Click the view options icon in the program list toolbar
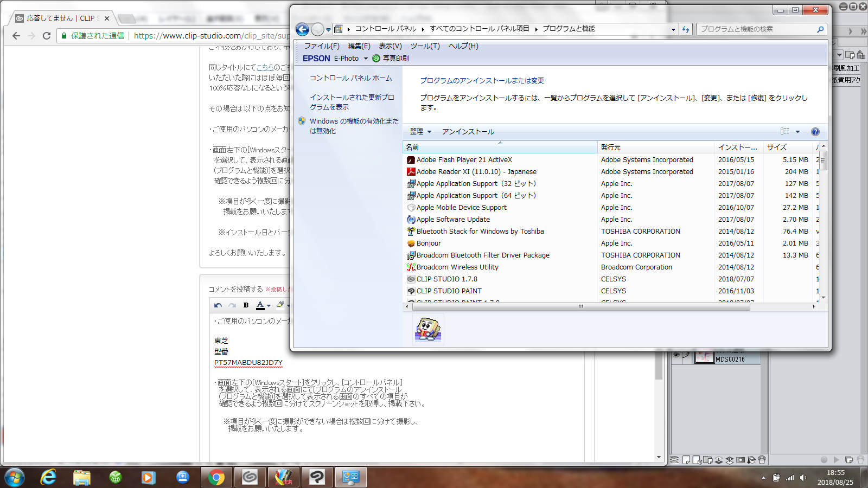Viewport: 868px width, 488px height. [785, 131]
